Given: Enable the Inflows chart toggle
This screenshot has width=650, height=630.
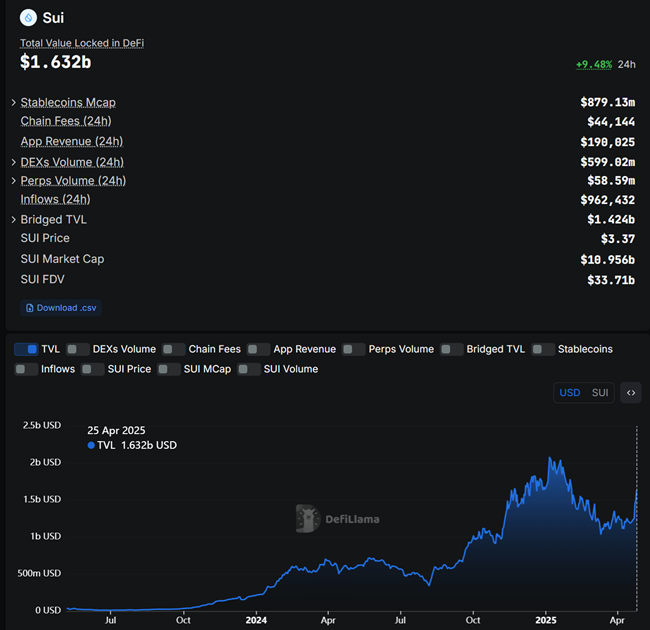Looking at the screenshot, I should tap(26, 369).
